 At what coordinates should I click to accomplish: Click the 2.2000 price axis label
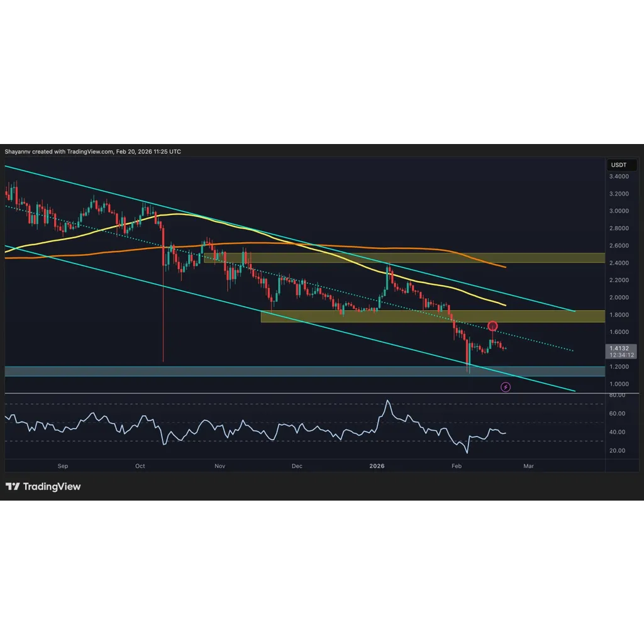coord(619,280)
